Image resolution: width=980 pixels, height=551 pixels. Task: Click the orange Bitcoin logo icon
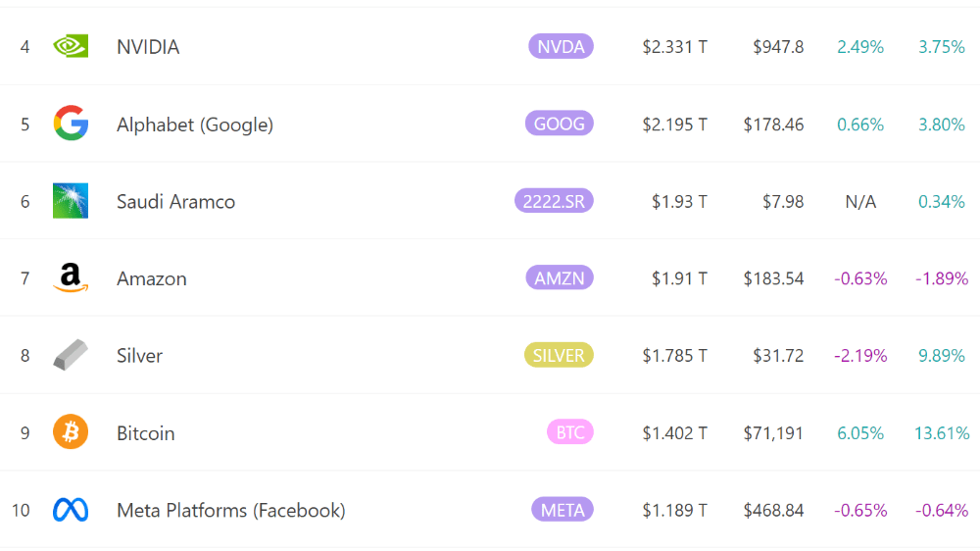click(x=71, y=432)
